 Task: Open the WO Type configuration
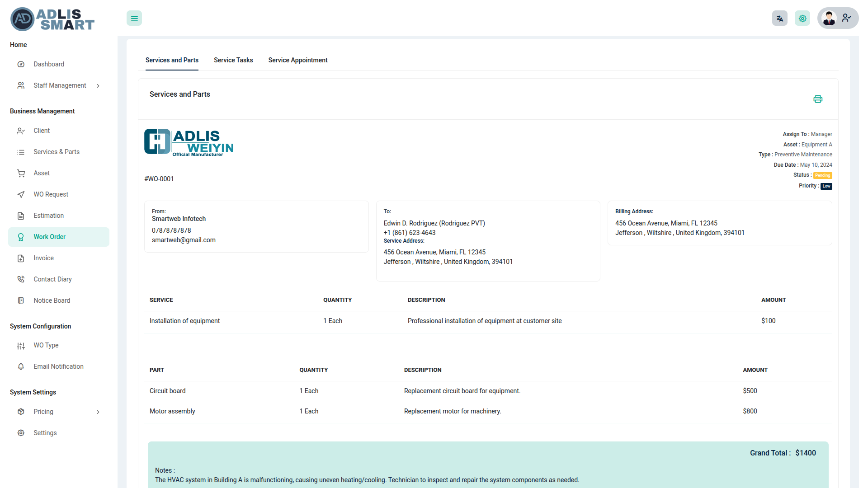coord(46,345)
